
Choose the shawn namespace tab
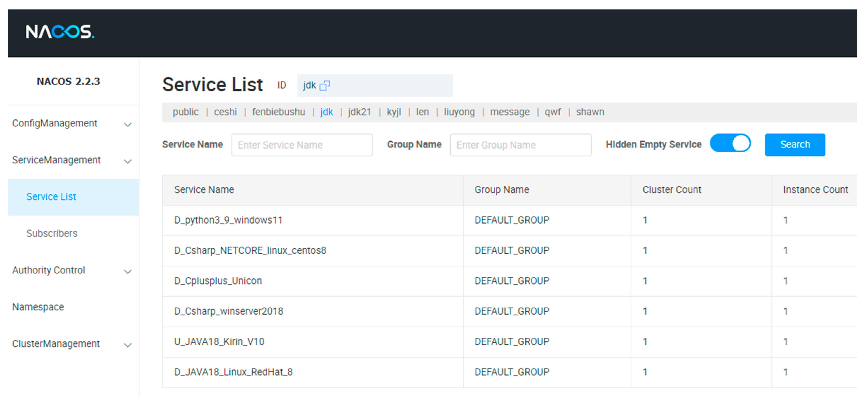pos(590,112)
